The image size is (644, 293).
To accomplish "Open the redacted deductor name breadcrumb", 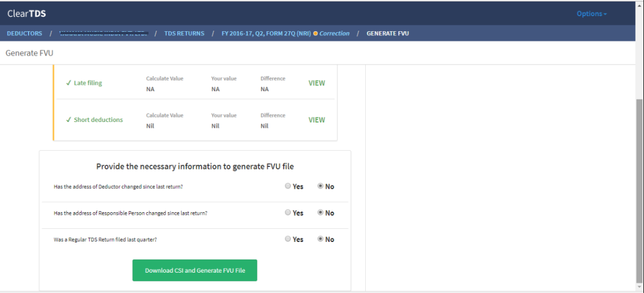I will click(x=104, y=33).
